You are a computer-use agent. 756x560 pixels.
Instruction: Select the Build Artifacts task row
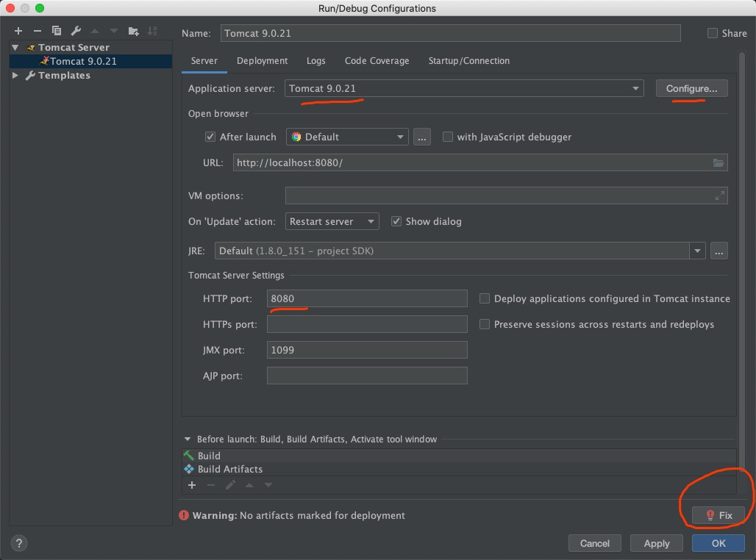point(459,469)
